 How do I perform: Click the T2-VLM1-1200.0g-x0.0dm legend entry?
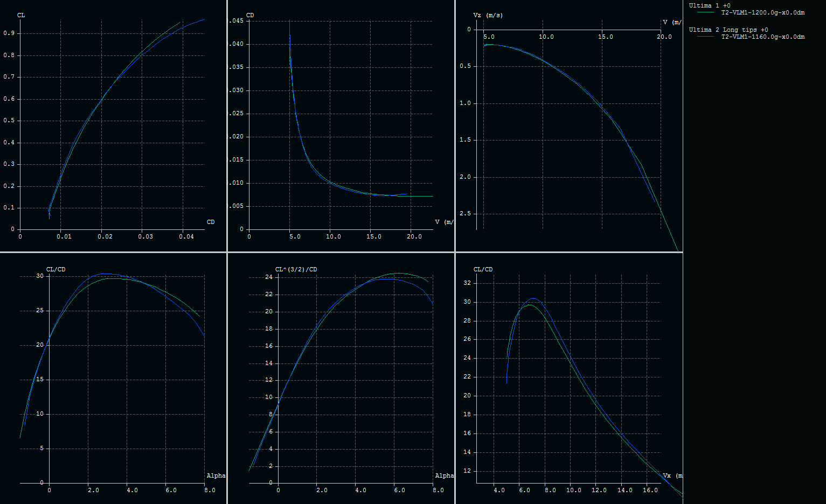pos(763,12)
